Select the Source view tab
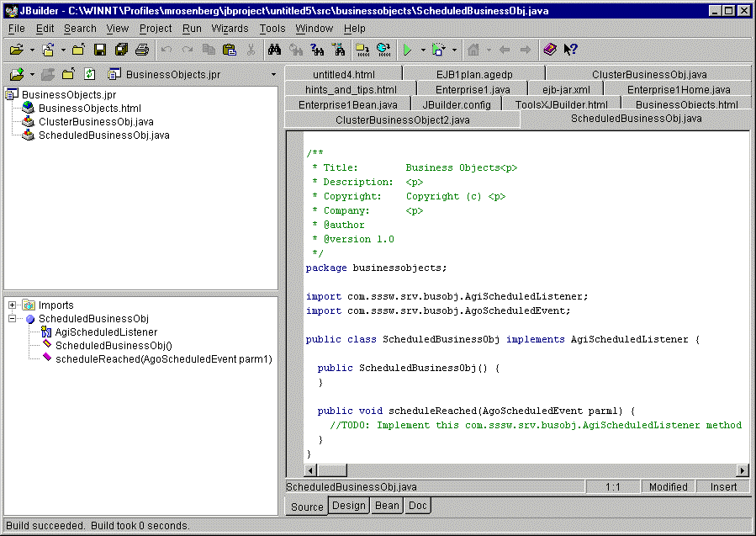The width and height of the screenshot is (756, 536). (x=307, y=506)
